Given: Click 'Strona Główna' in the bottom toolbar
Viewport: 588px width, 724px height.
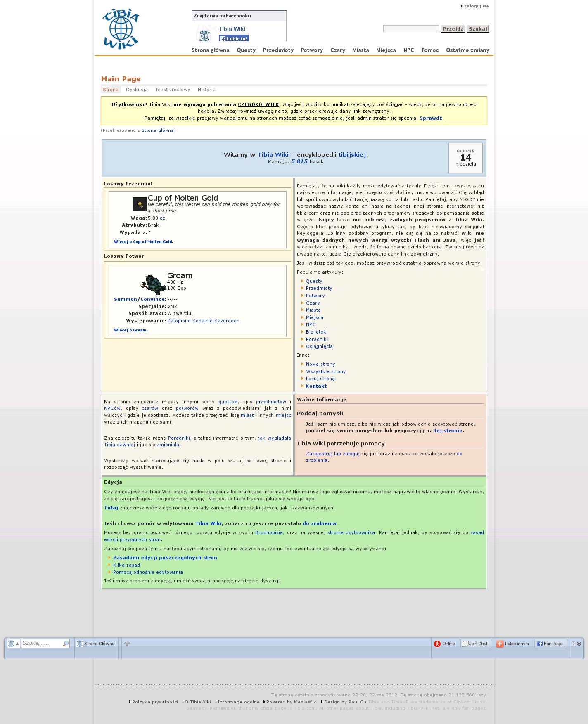Looking at the screenshot, I should point(96,644).
